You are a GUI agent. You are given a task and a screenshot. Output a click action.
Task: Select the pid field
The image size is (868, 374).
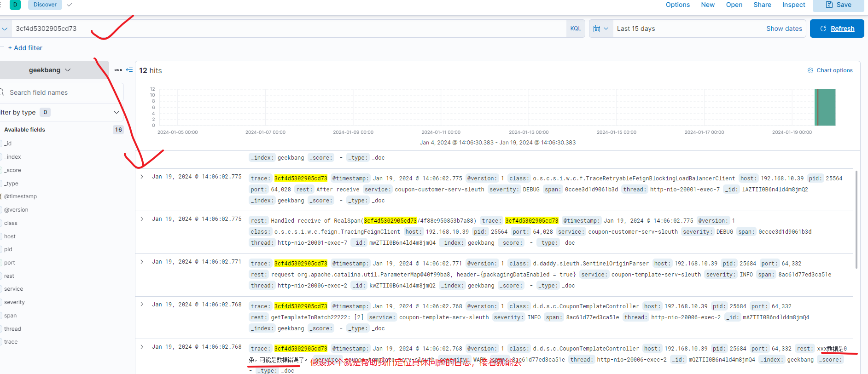click(8, 249)
